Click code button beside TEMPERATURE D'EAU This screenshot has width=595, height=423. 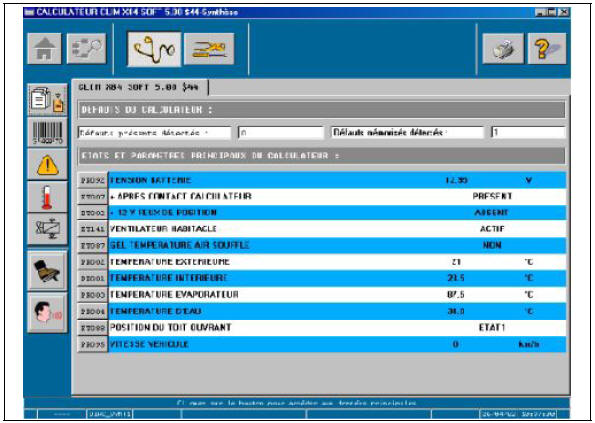click(x=93, y=311)
